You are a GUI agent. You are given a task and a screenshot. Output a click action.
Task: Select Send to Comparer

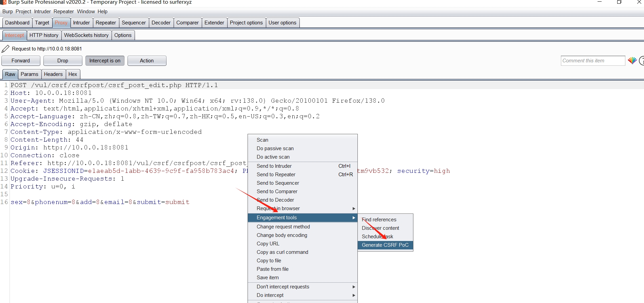coord(303,191)
